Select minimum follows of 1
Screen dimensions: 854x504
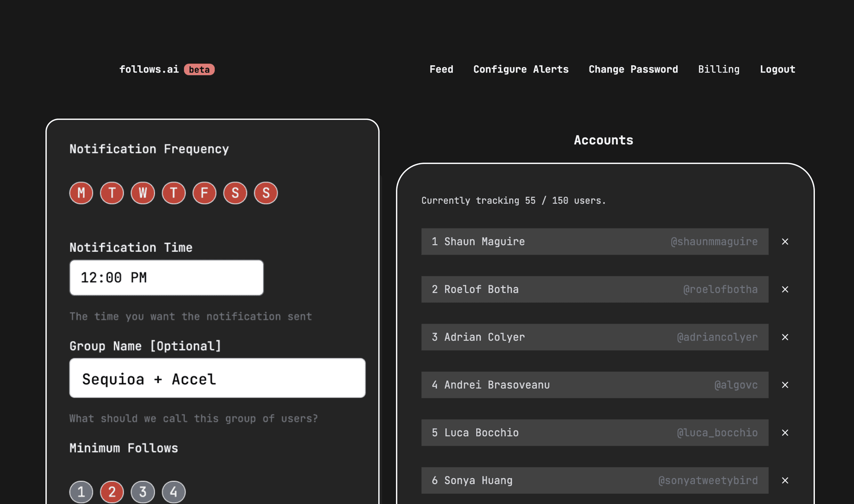point(81,492)
